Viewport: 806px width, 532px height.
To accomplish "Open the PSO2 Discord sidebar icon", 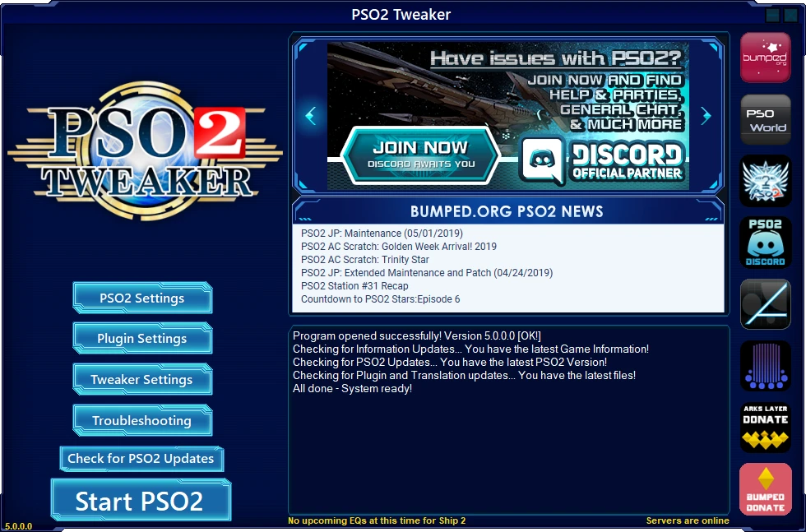I will 766,243.
